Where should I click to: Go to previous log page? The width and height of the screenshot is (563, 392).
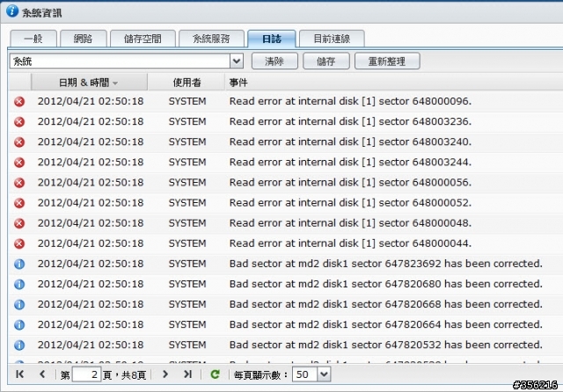click(42, 374)
